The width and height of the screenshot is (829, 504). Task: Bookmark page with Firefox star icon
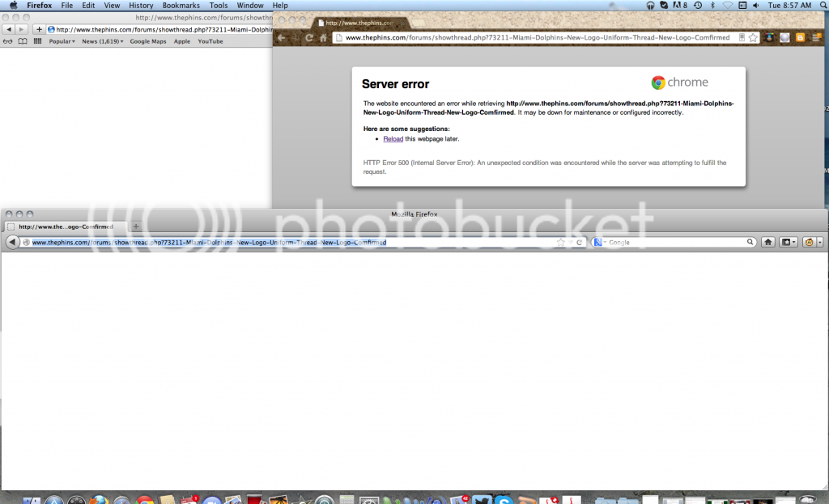[x=560, y=242]
